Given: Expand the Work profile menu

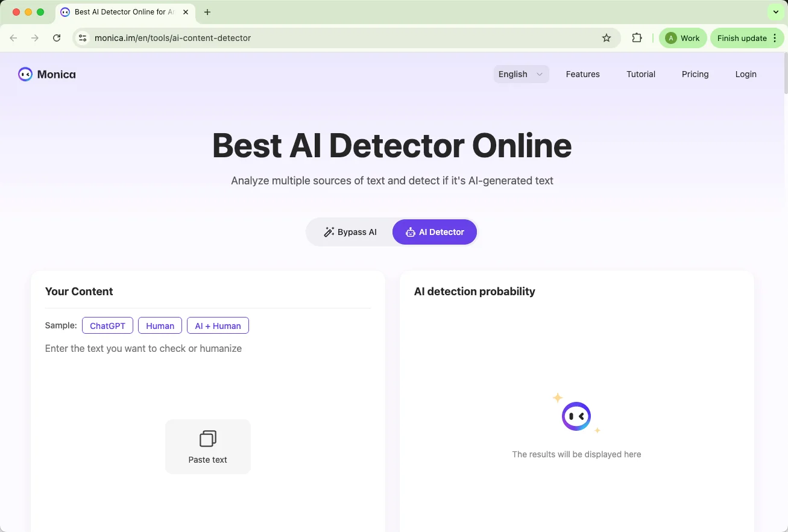Looking at the screenshot, I should point(682,37).
